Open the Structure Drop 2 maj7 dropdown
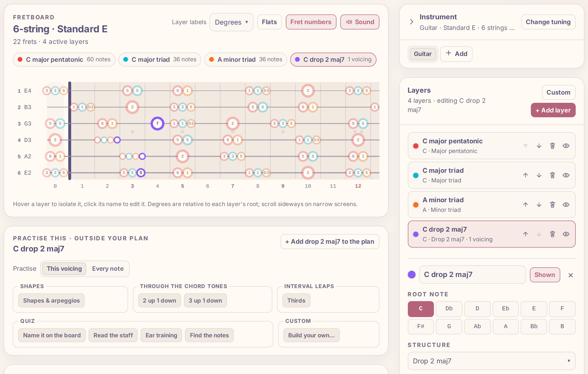This screenshot has width=588, height=374. (x=491, y=361)
